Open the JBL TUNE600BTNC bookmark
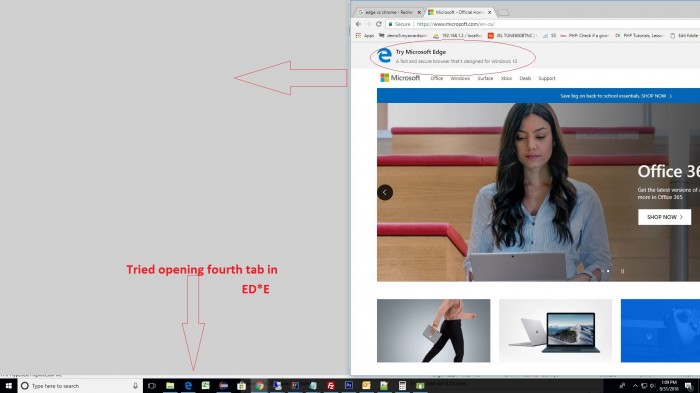Viewport: 700px width, 393px height. (x=511, y=36)
